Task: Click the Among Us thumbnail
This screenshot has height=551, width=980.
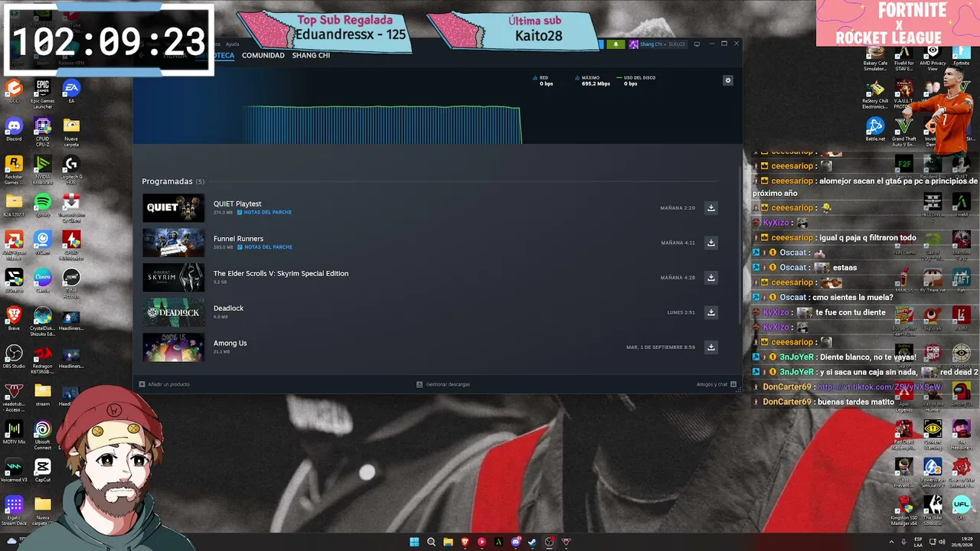Action: coord(174,347)
